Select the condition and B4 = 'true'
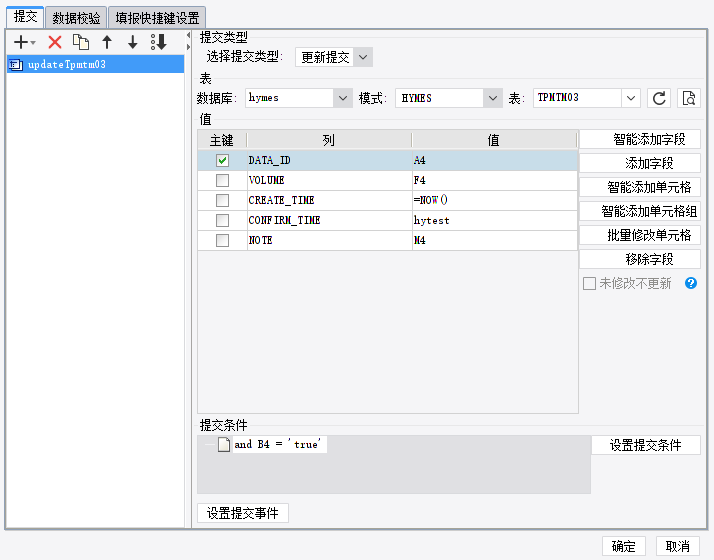The height and width of the screenshot is (560, 714). (x=278, y=444)
